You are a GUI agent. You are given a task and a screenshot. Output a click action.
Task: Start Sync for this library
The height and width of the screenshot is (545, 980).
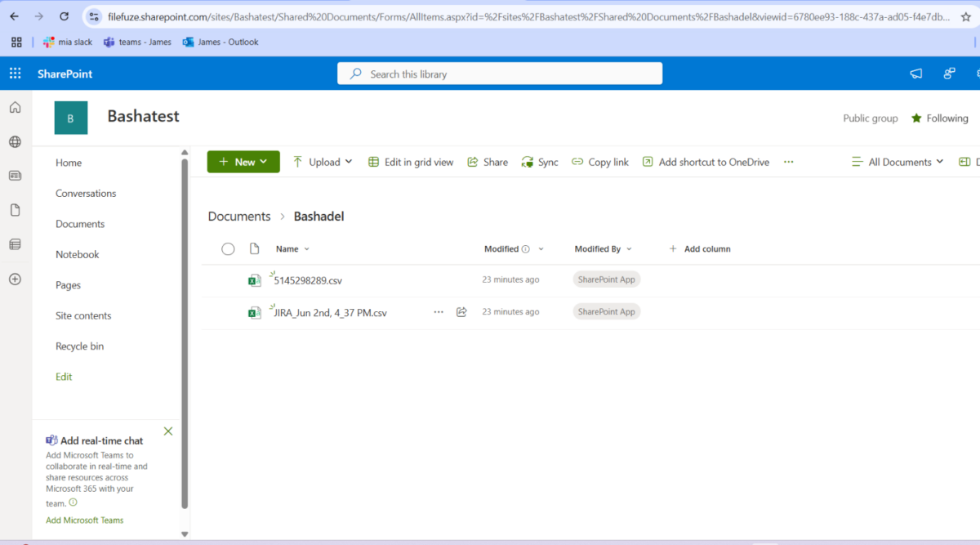point(539,162)
